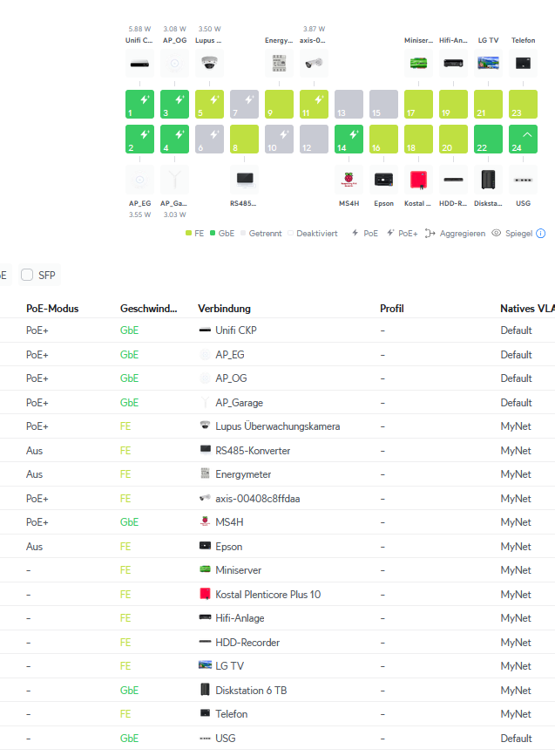Image resolution: width=555 pixels, height=756 pixels.
Task: Select the Lupus camera icon above port 5
Action: click(209, 64)
